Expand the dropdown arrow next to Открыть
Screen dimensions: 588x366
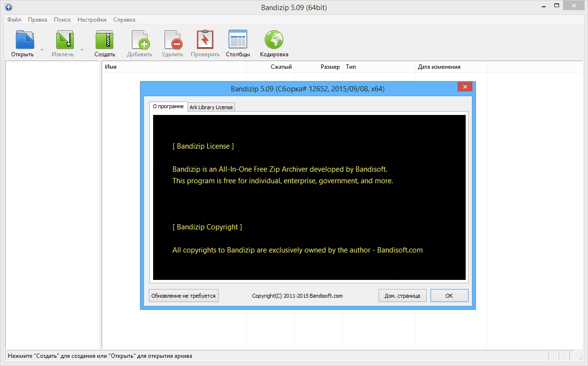42,50
